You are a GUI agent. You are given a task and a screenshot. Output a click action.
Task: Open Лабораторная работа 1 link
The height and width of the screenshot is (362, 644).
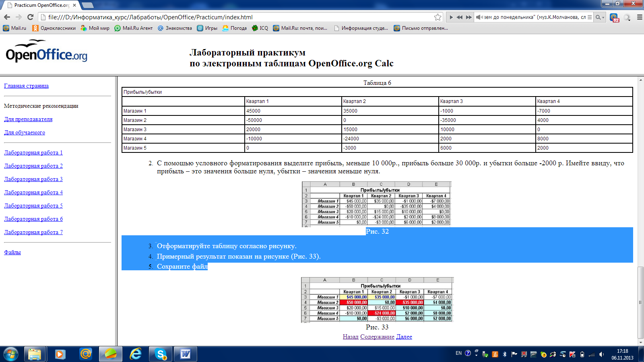(x=33, y=152)
